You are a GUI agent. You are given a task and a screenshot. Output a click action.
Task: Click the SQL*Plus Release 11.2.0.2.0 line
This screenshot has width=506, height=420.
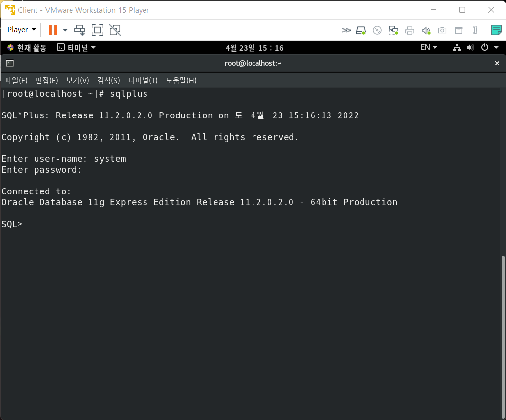click(180, 115)
